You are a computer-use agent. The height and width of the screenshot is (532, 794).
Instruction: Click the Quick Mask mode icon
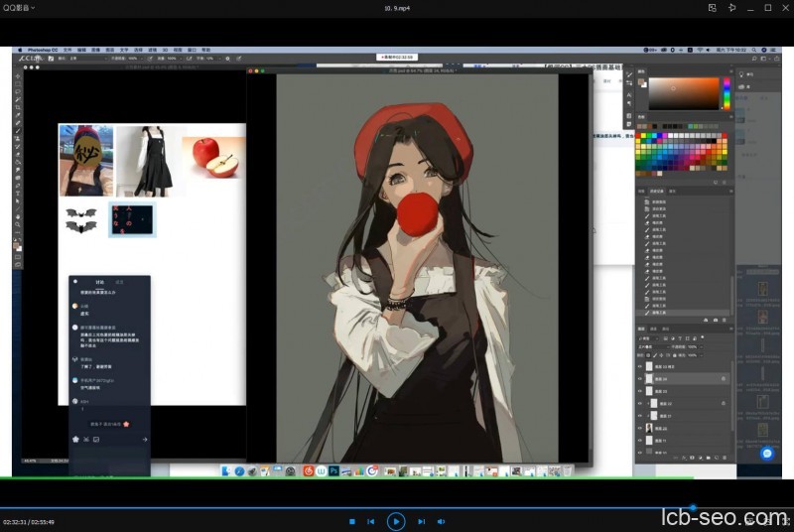tap(18, 257)
